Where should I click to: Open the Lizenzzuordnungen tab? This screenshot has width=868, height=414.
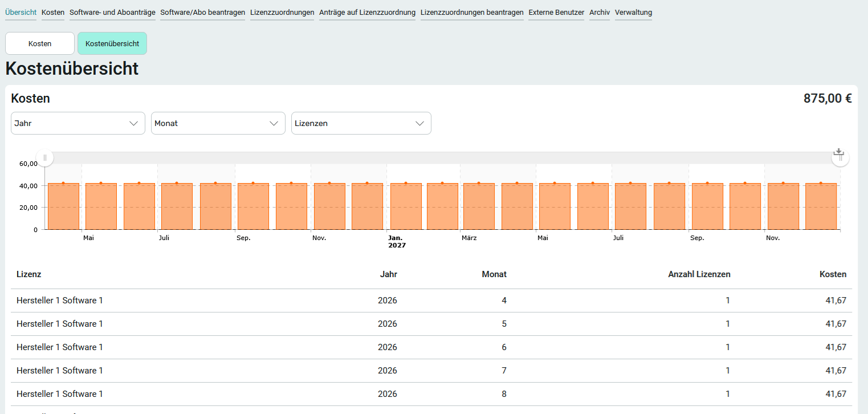point(282,12)
